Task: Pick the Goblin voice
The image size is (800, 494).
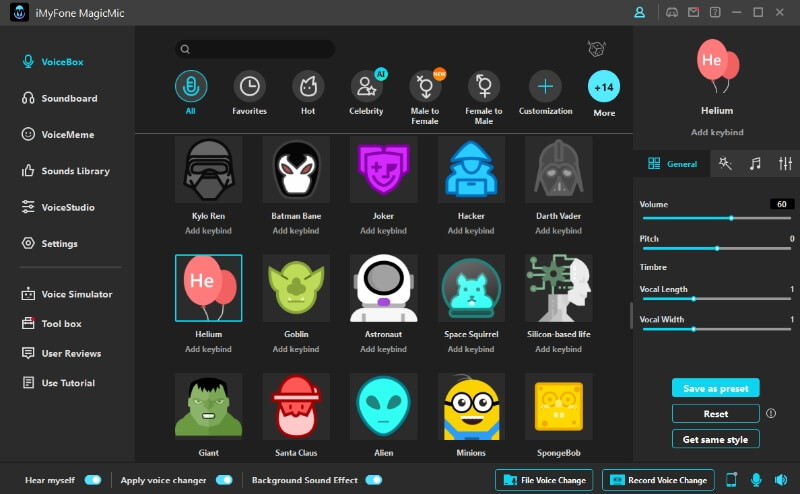Action: click(x=296, y=288)
